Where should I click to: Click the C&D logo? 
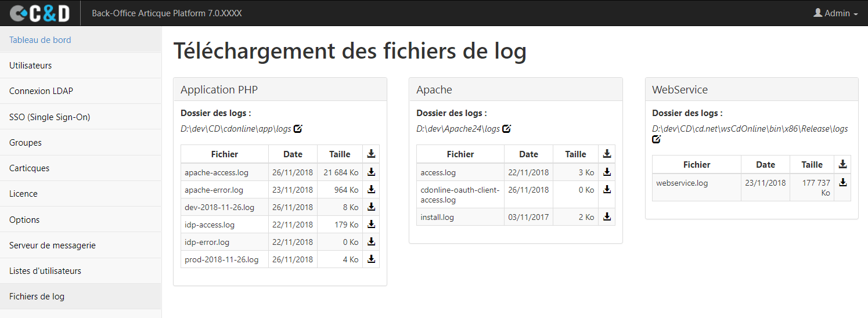[x=40, y=13]
